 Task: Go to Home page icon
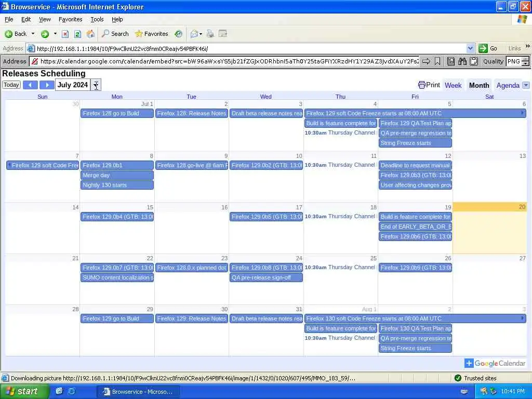[90, 34]
